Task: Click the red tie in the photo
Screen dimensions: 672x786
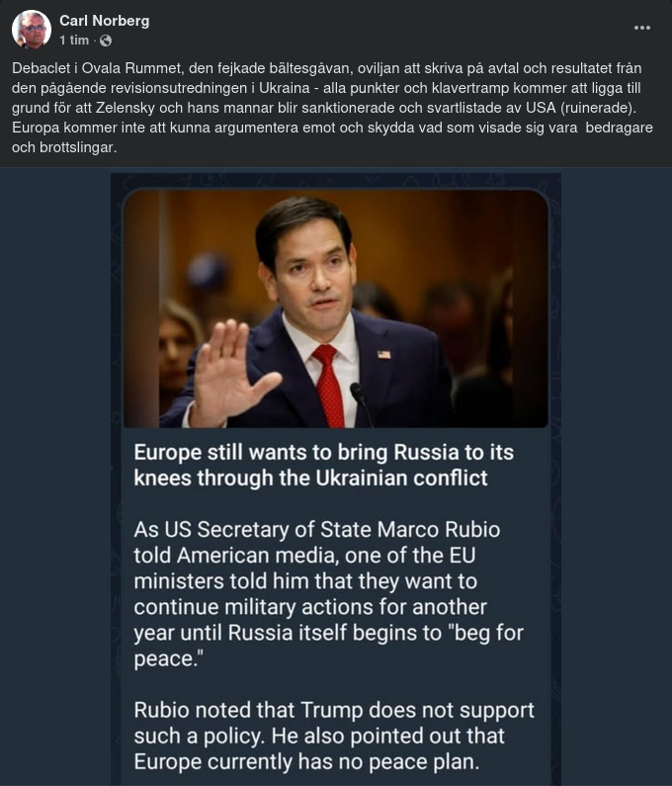Action: pyautogui.click(x=329, y=386)
